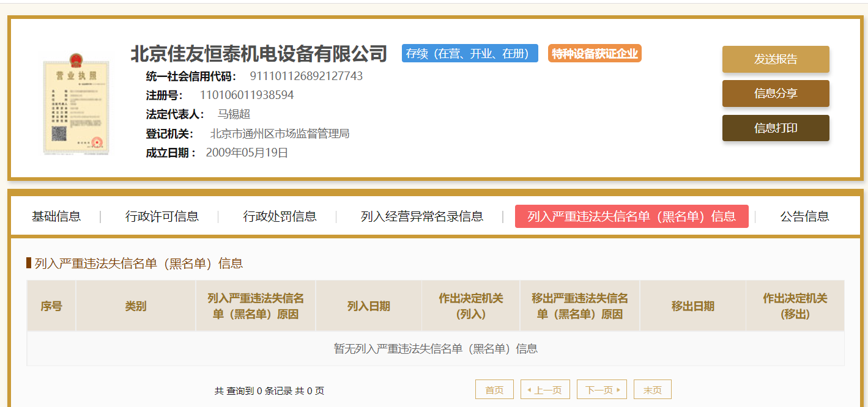Select the 行政处罚信息 tab
The height and width of the screenshot is (407, 868).
point(280,216)
